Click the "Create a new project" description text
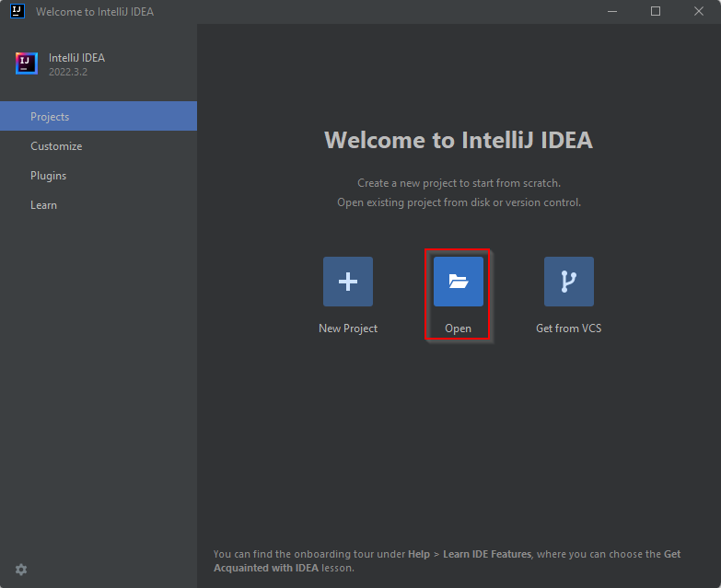Screen dimensions: 721x588 coord(459,183)
